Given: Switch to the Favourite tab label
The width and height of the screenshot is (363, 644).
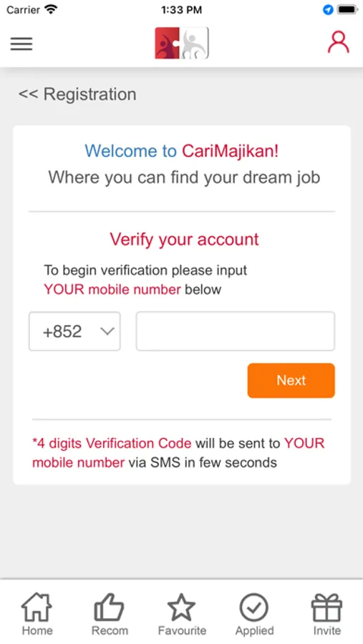Looking at the screenshot, I should tap(182, 630).
